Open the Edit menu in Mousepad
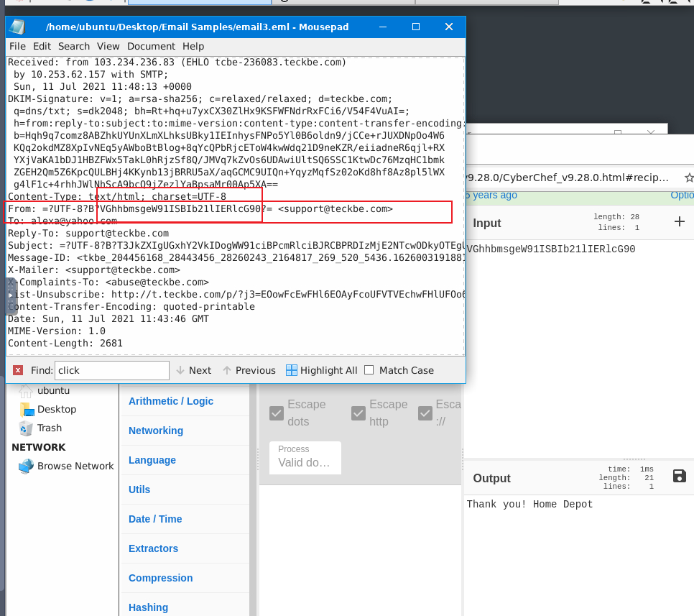 point(42,46)
